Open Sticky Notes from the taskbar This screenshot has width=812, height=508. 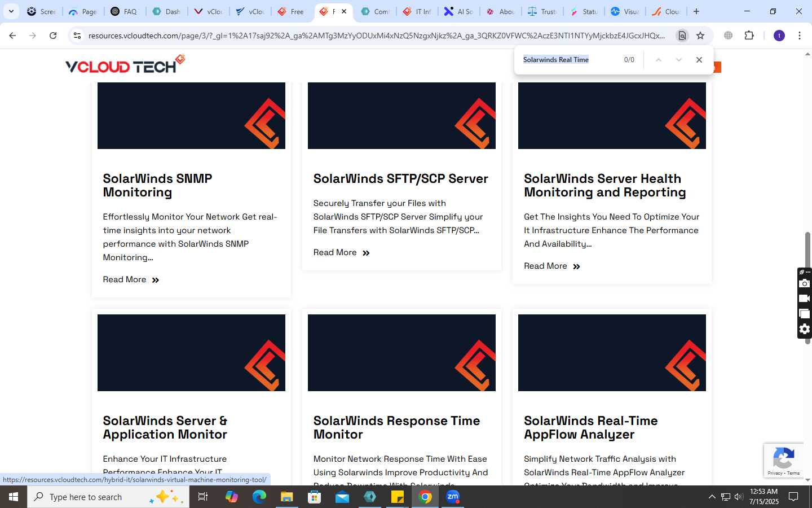pos(398,497)
